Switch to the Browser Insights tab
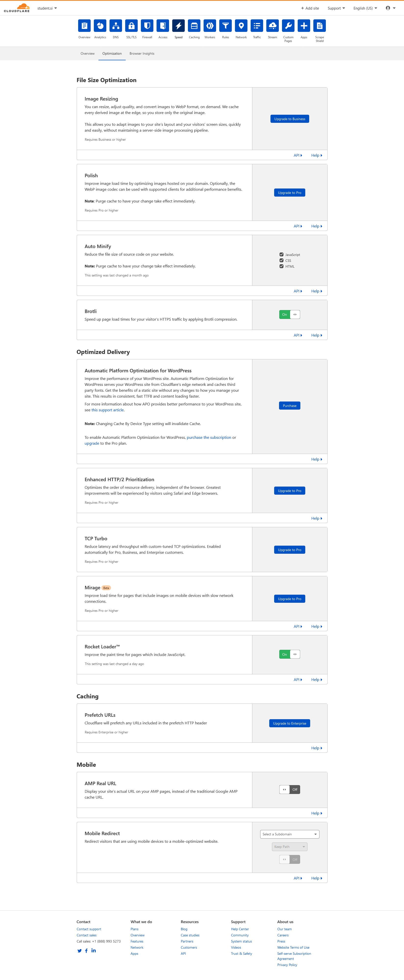The image size is (404, 980). pos(142,54)
